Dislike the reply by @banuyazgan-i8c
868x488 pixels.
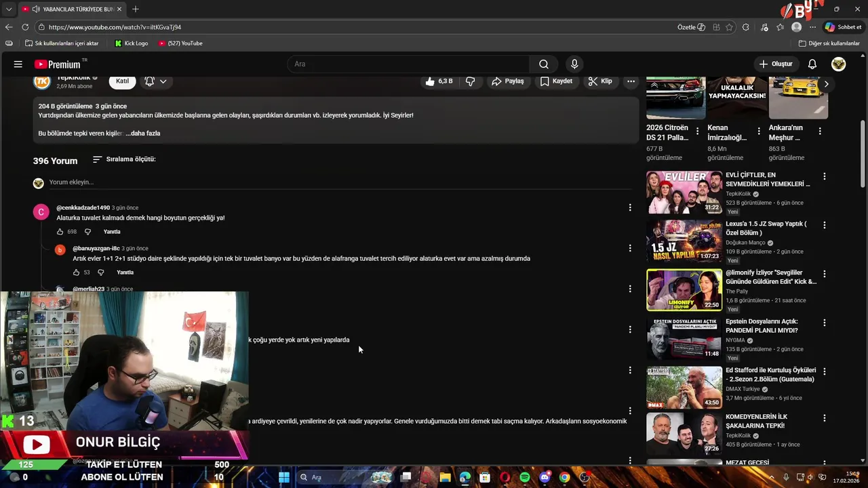pyautogui.click(x=100, y=272)
